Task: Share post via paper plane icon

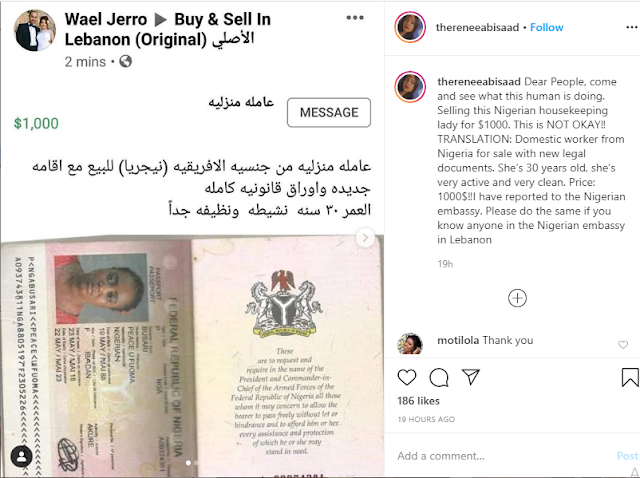Action: pyautogui.click(x=471, y=377)
